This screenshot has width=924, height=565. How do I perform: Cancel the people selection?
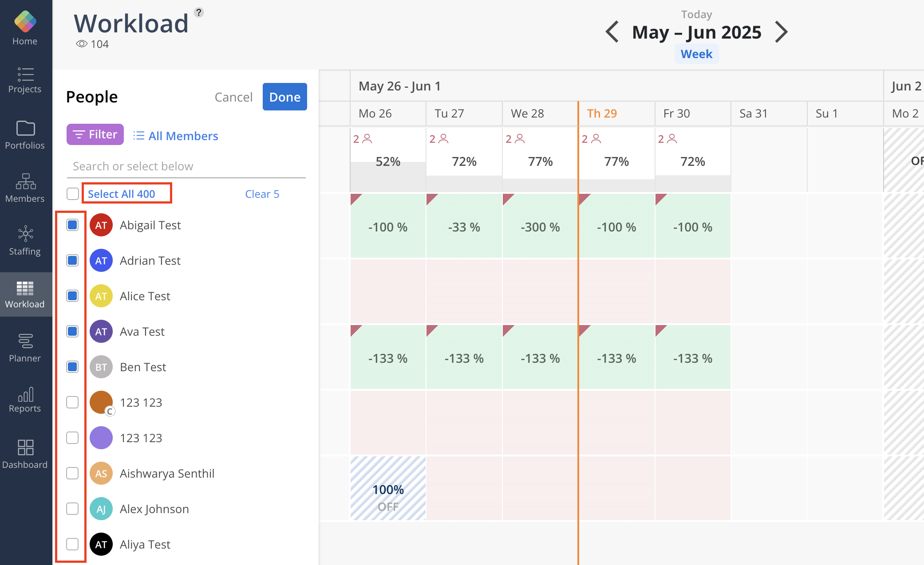click(233, 97)
